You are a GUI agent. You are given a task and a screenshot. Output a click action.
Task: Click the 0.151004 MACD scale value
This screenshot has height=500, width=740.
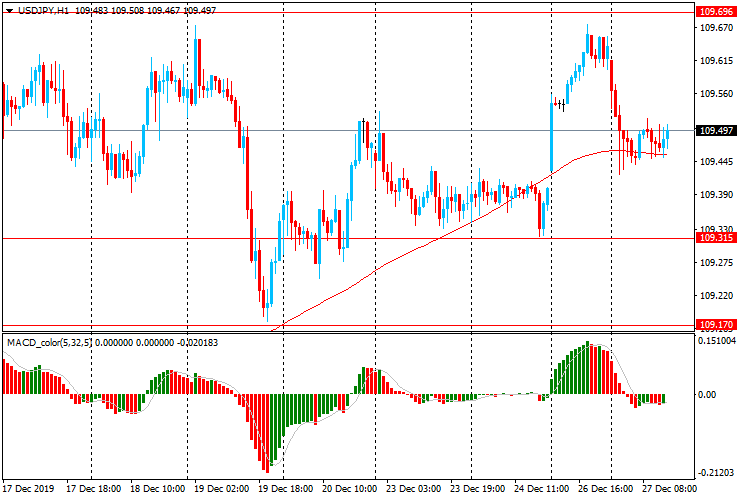click(717, 341)
